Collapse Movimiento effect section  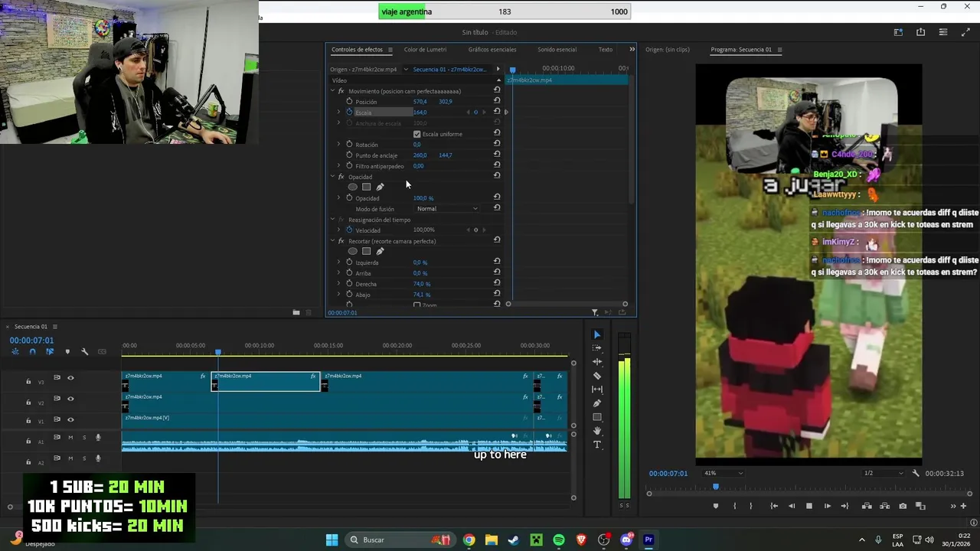pos(333,91)
